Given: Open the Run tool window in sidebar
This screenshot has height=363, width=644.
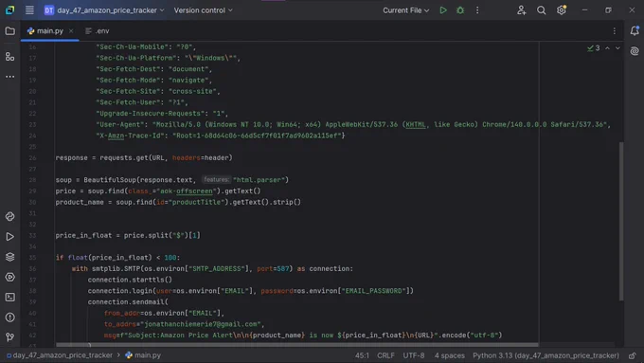Looking at the screenshot, I should point(9,237).
